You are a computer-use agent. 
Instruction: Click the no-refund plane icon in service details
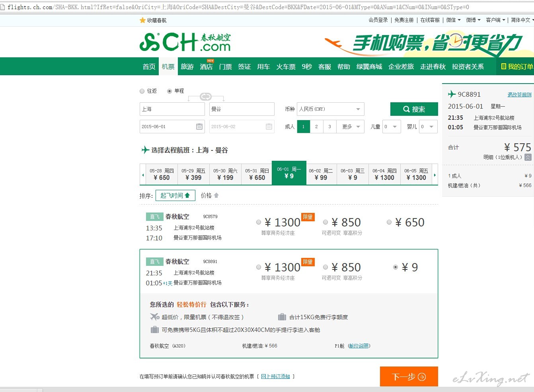pyautogui.click(x=154, y=317)
